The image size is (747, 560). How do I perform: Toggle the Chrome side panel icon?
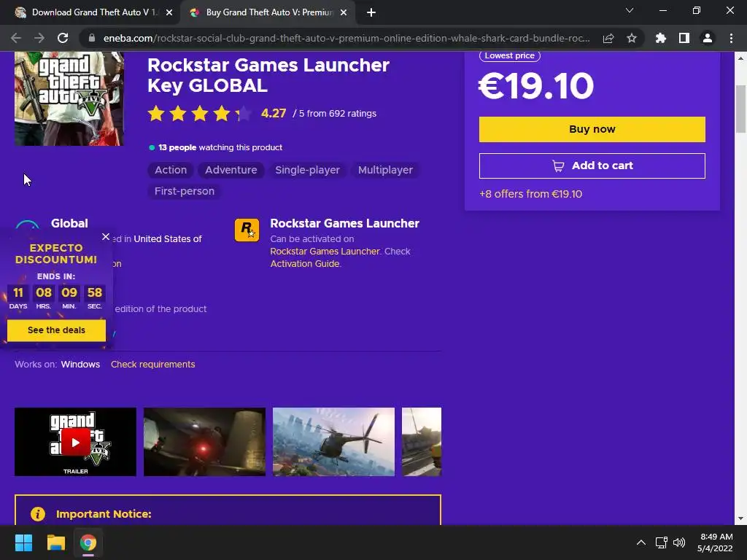point(684,38)
